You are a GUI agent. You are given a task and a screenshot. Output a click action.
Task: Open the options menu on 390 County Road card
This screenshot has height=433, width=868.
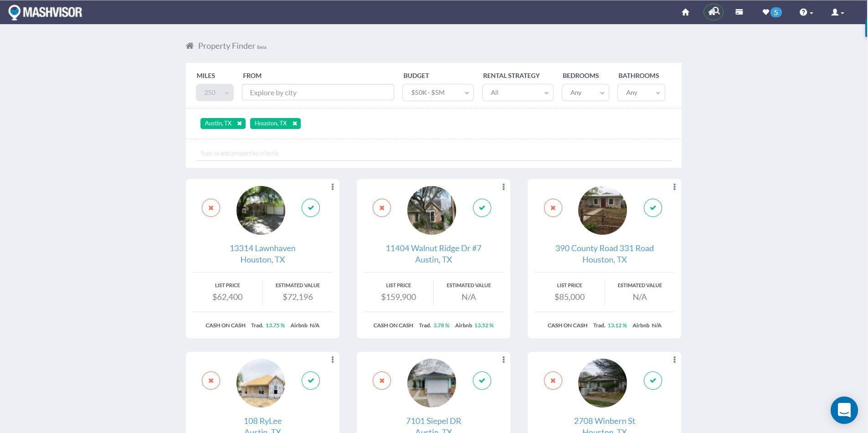coord(674,187)
